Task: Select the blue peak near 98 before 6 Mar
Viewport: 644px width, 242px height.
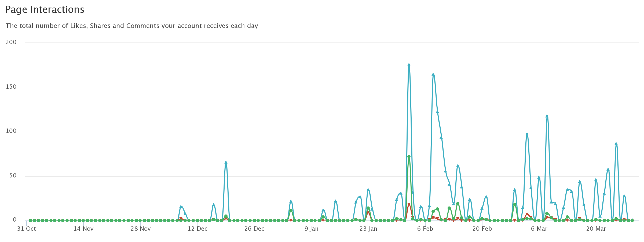Action: (527, 134)
